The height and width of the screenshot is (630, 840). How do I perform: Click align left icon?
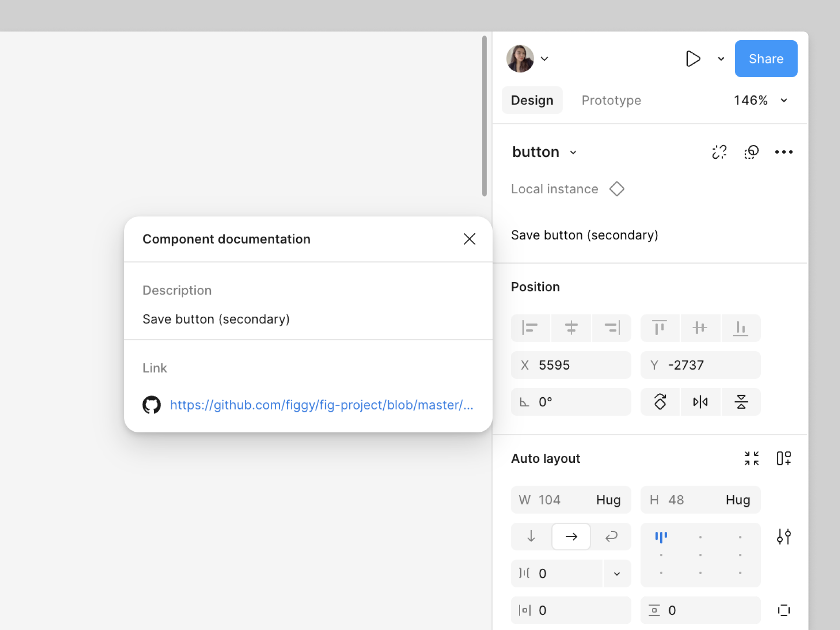click(530, 328)
